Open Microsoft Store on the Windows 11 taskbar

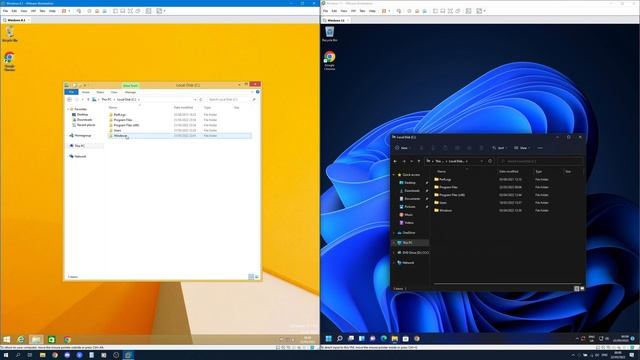point(406,338)
